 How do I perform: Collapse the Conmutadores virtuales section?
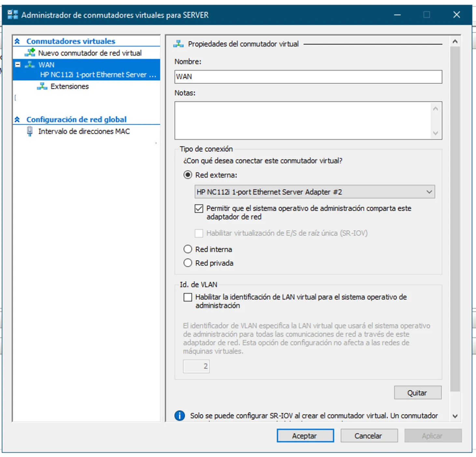[17, 41]
